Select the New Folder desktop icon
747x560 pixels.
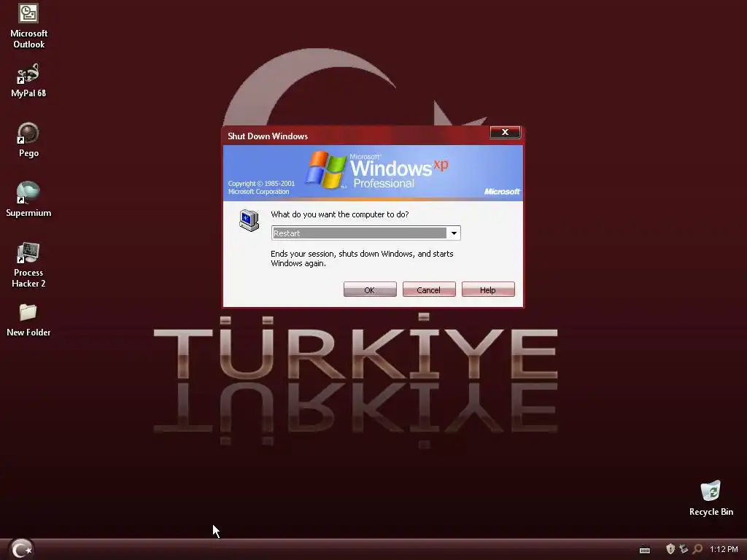(28, 320)
